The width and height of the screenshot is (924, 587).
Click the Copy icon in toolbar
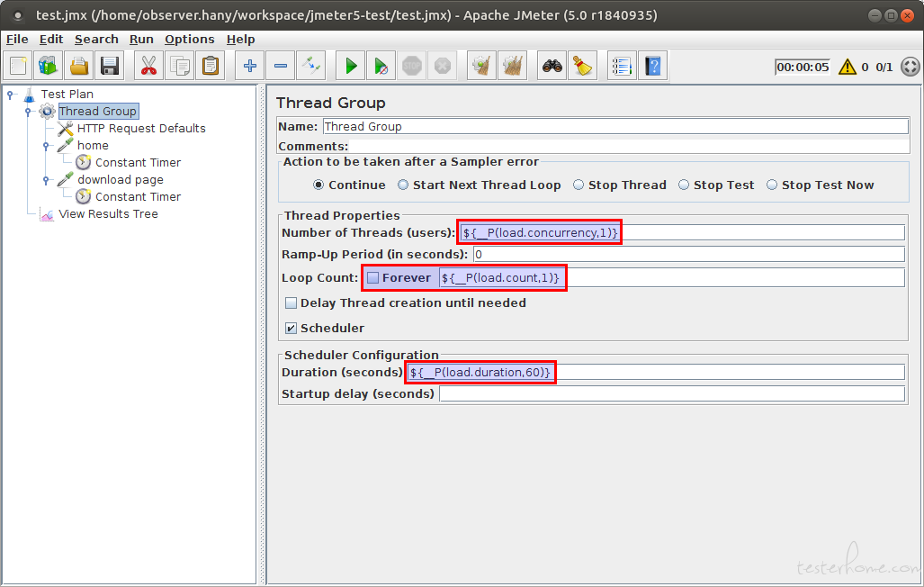[x=179, y=66]
